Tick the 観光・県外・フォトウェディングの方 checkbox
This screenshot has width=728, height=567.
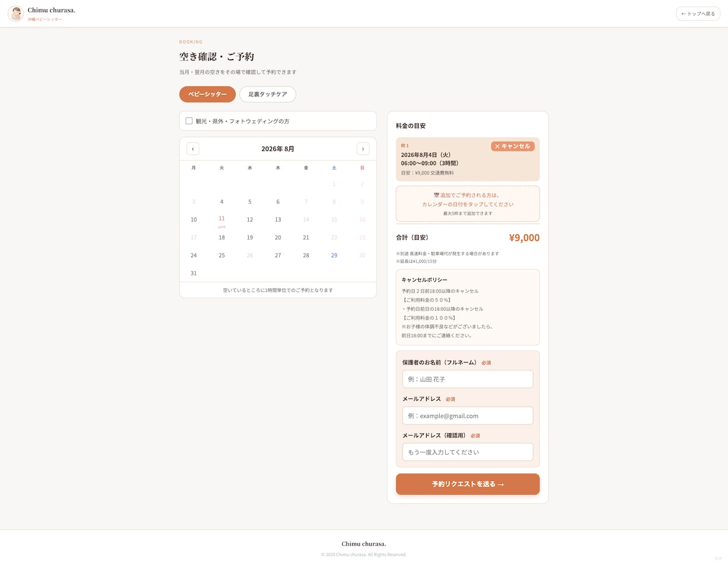189,121
